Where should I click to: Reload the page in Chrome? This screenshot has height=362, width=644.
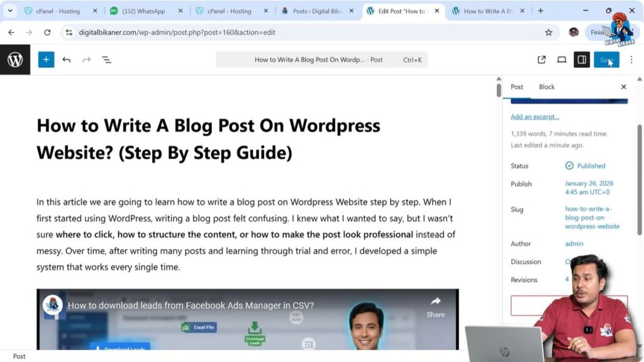point(47,32)
